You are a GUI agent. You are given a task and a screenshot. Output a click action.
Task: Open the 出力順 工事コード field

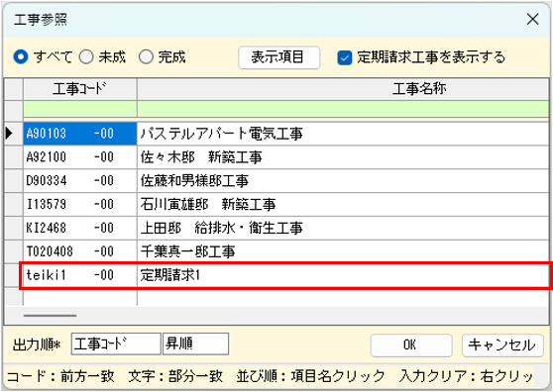tap(116, 343)
